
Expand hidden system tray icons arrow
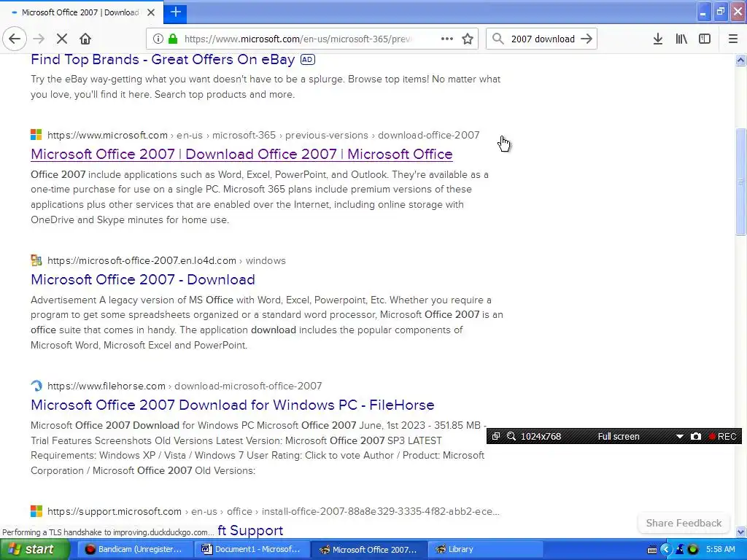click(x=666, y=550)
